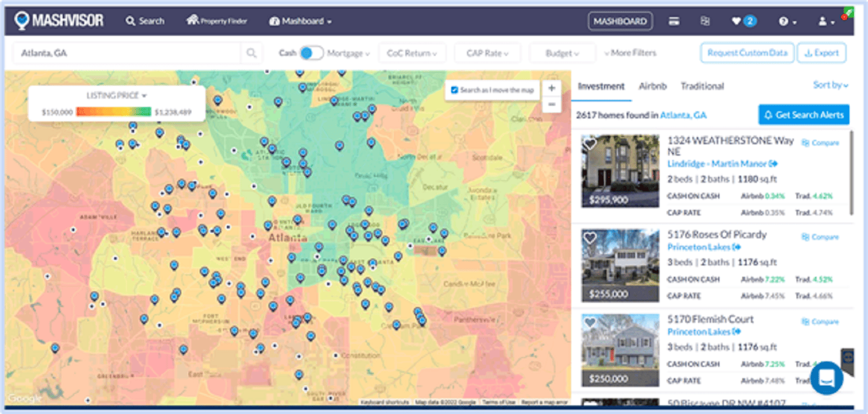Favorite the 1324 Weatherstone Way listing heart

pos(590,144)
